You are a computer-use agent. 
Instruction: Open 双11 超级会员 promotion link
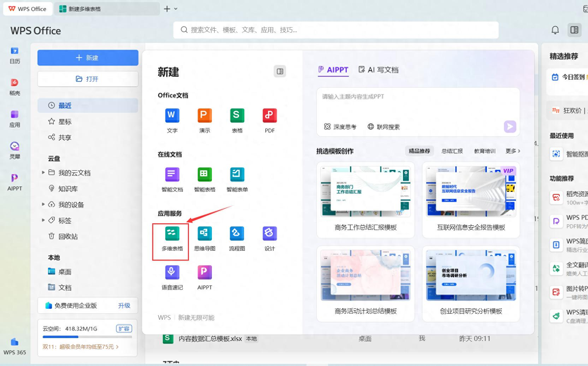(x=81, y=347)
